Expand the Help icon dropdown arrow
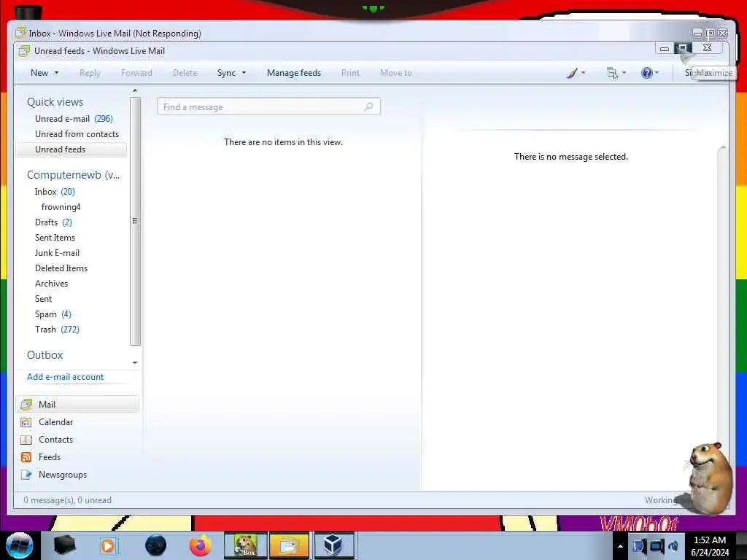747x560 pixels. (x=657, y=73)
